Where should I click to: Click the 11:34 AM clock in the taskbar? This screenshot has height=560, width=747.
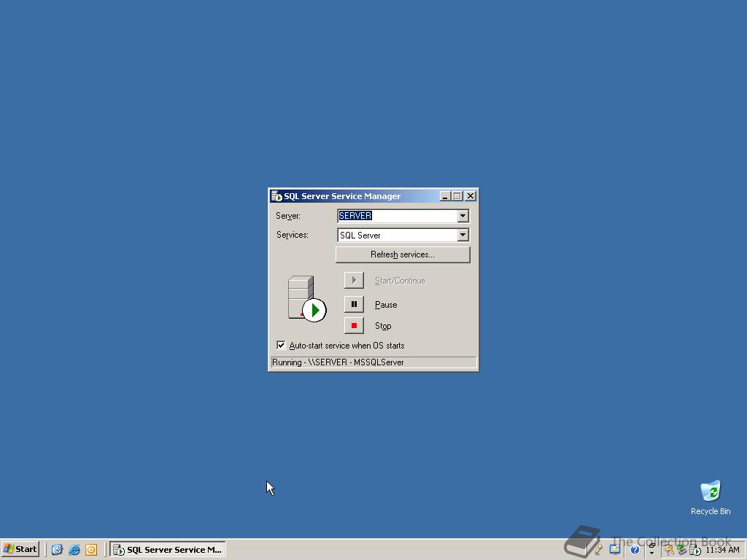(x=722, y=550)
